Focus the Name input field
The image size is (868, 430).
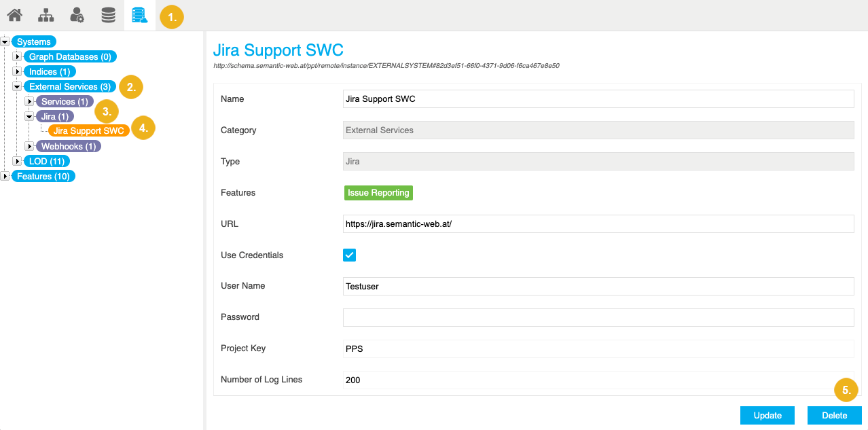pos(598,99)
